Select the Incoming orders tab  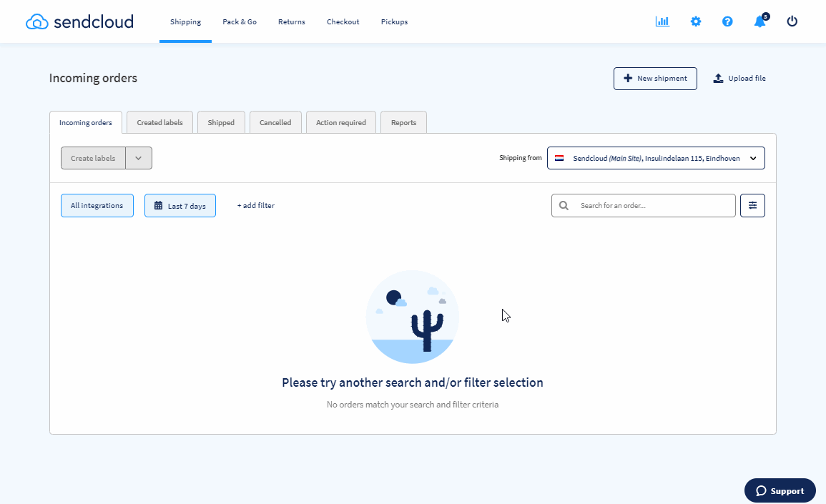(85, 122)
